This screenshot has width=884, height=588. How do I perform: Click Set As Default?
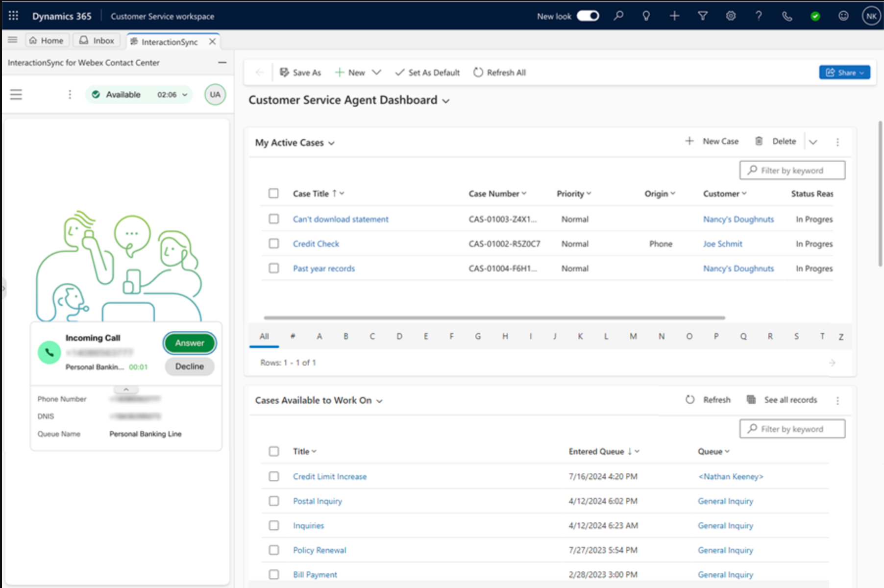pyautogui.click(x=427, y=73)
